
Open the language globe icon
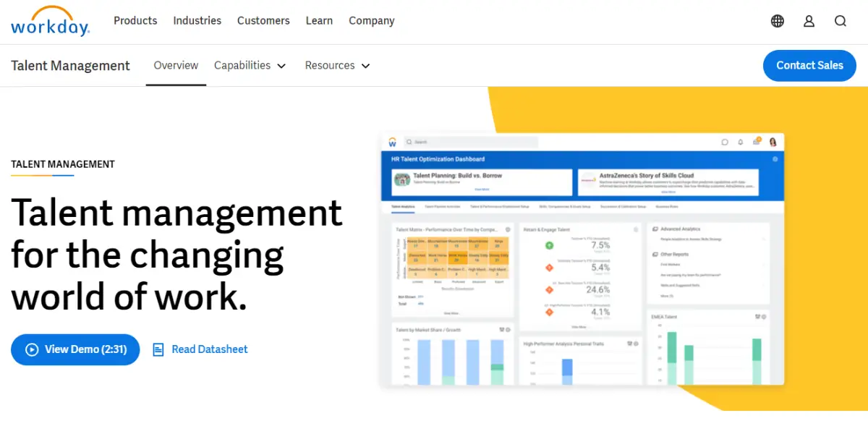tap(778, 21)
